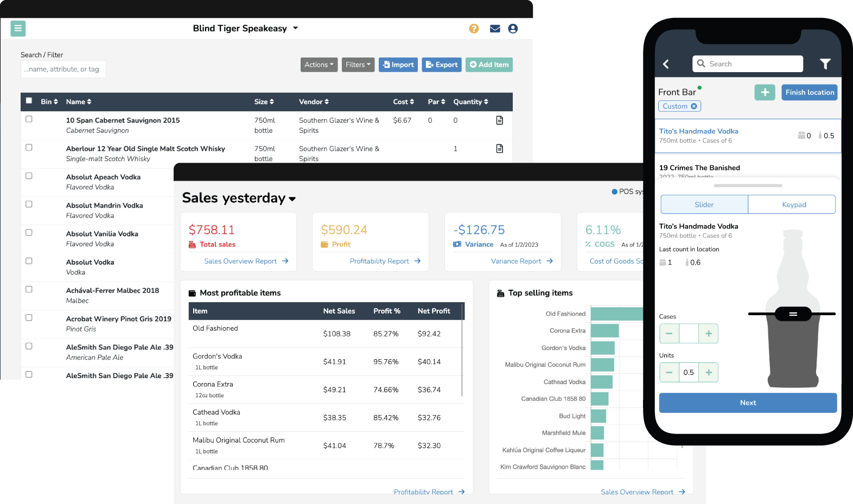This screenshot has width=853, height=504.
Task: Click the Cases quantity input box
Action: coord(689,334)
